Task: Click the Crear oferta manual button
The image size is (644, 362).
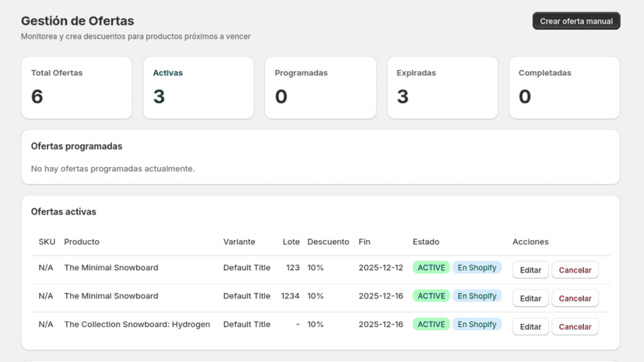Action: [576, 21]
